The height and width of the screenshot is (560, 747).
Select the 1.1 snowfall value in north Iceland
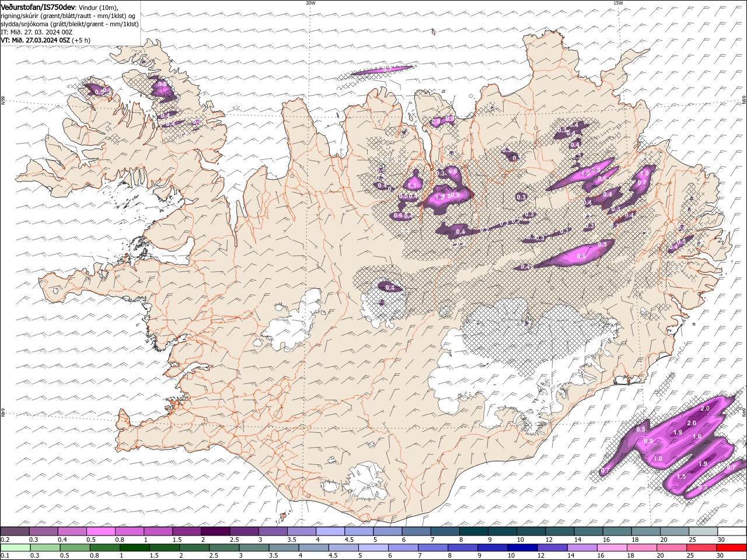412,185
